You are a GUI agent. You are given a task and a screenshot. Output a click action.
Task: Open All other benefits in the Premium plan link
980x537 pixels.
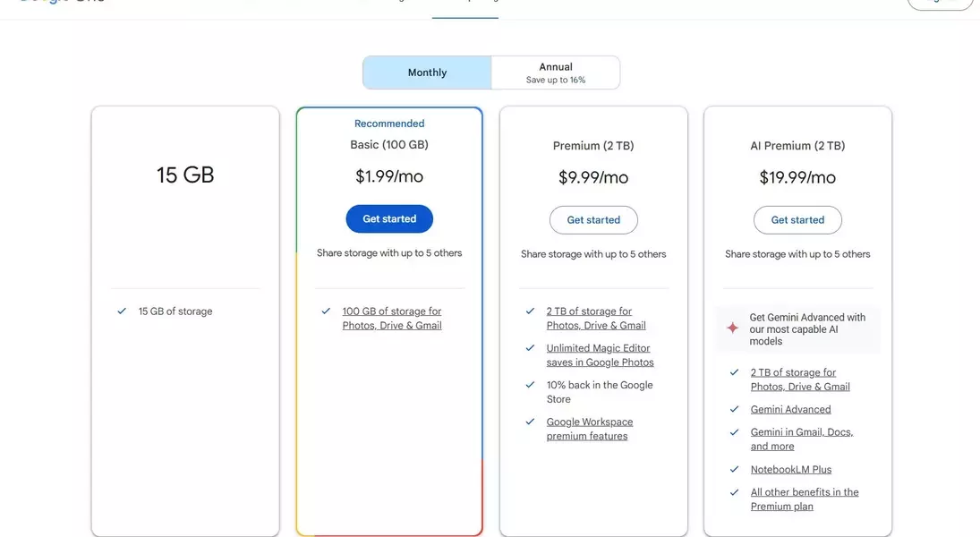805,499
